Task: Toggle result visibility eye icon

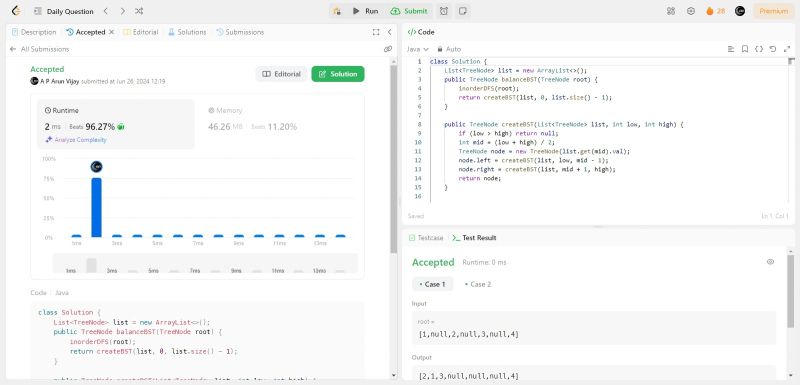Action: coord(770,262)
